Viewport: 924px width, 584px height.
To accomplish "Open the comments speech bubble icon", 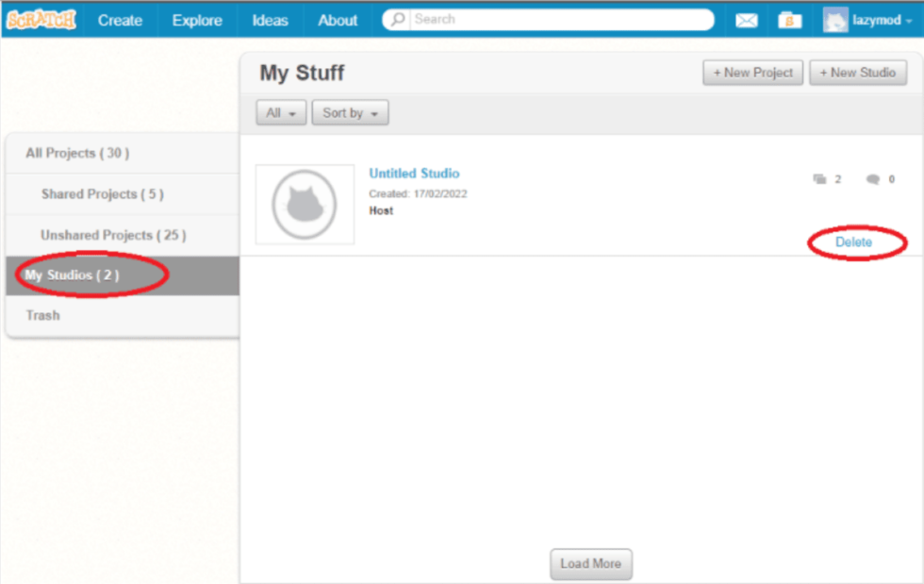I will pos(874,178).
